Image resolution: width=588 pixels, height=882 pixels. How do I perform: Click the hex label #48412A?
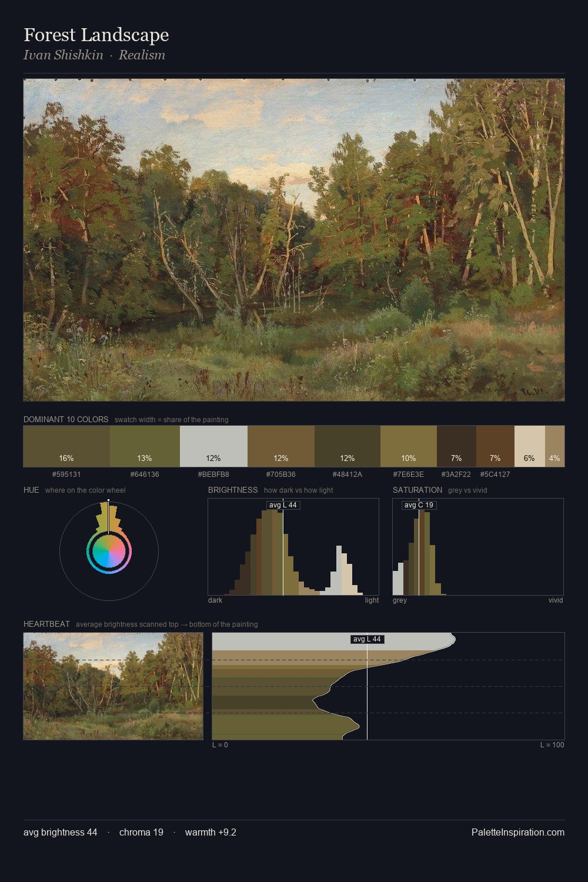tap(348, 475)
